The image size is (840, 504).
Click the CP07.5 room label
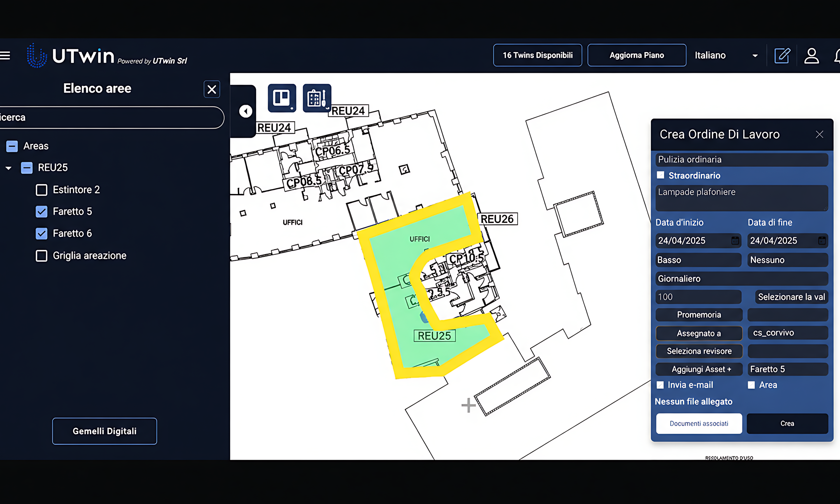coord(356,169)
